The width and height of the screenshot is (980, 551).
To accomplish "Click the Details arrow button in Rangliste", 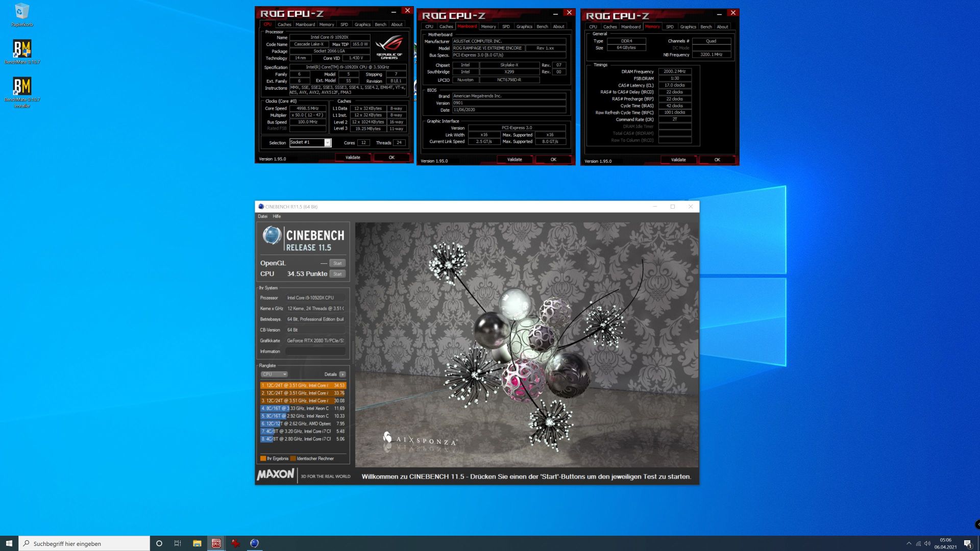I will coord(342,374).
